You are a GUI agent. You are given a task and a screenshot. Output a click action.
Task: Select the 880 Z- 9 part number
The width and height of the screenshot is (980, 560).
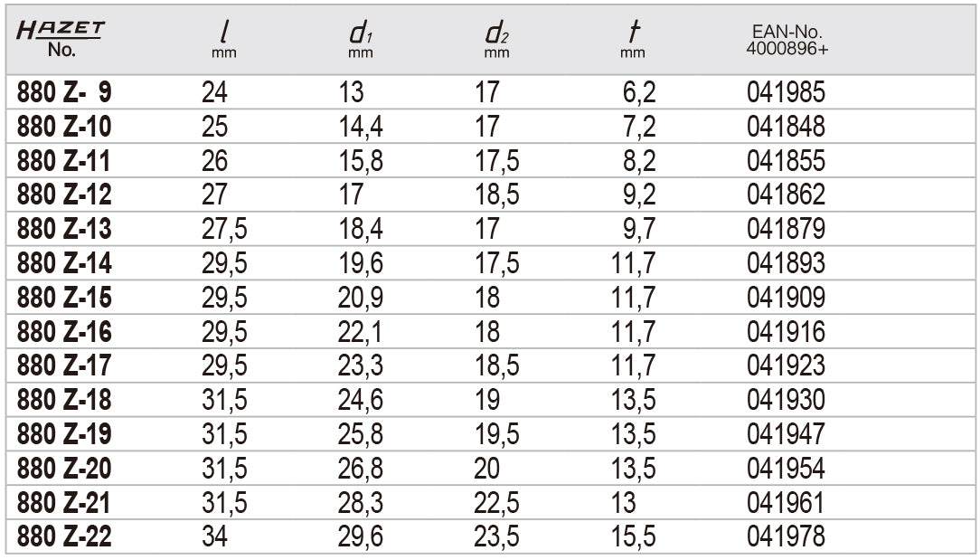[x=64, y=91]
